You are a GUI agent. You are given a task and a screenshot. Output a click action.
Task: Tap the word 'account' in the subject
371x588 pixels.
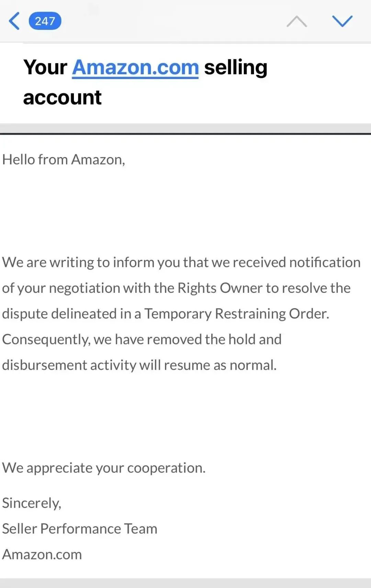click(62, 97)
